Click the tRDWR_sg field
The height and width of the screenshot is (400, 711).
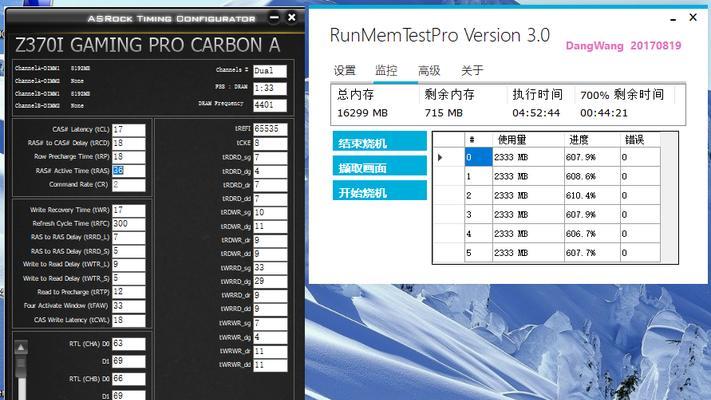tap(270, 212)
